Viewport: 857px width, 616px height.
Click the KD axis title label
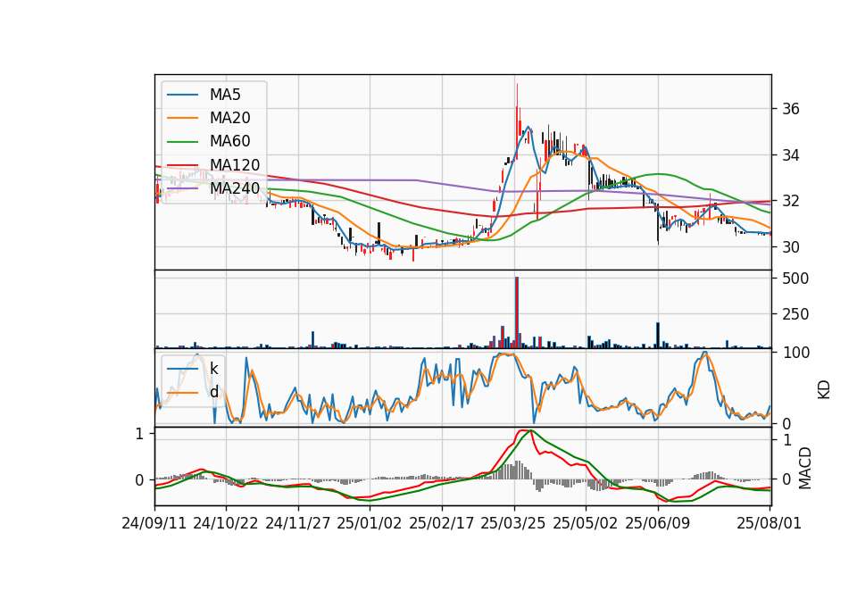click(824, 390)
